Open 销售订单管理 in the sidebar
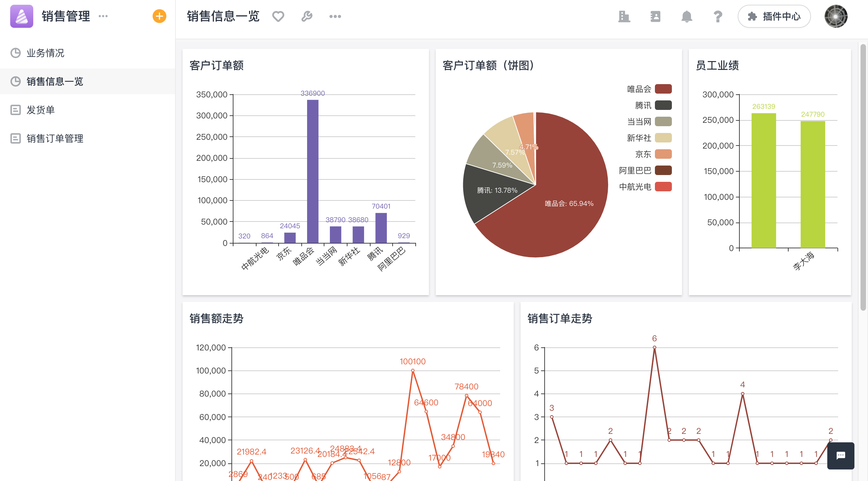The height and width of the screenshot is (481, 868). tap(88, 138)
